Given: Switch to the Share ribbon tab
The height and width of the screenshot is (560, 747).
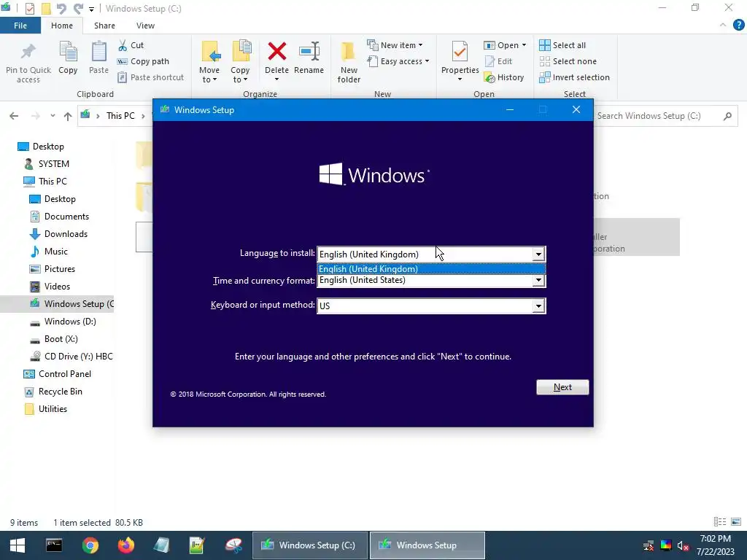Looking at the screenshot, I should (104, 26).
